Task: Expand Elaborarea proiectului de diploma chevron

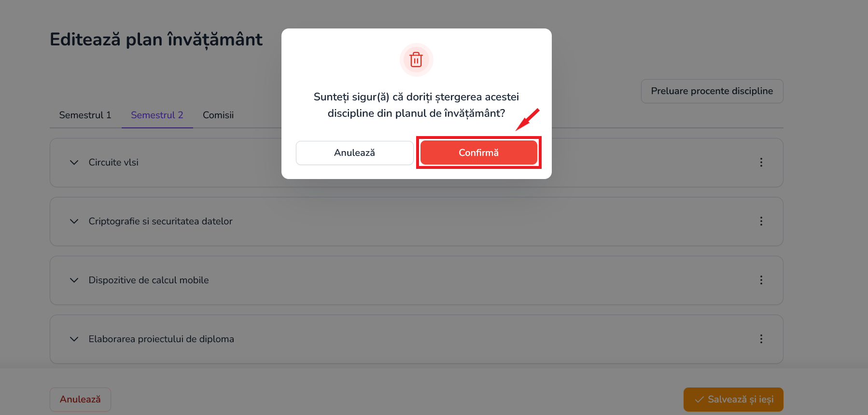Action: (74, 339)
